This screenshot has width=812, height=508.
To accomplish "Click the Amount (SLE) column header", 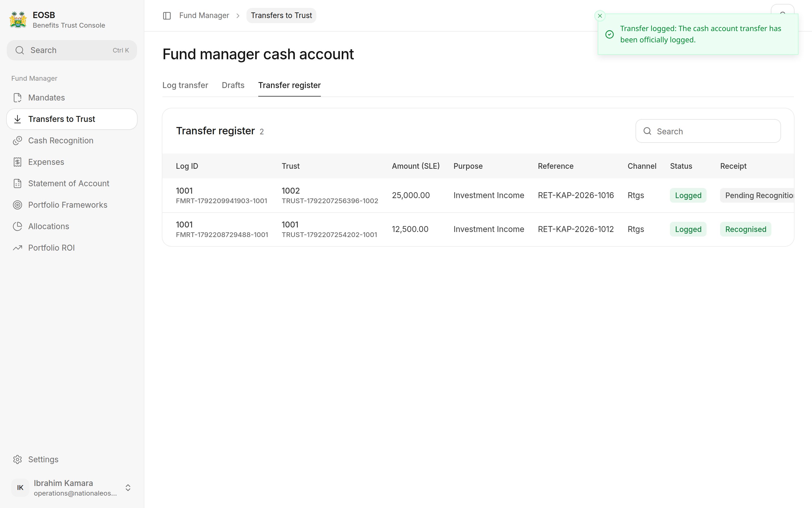I will [416, 166].
